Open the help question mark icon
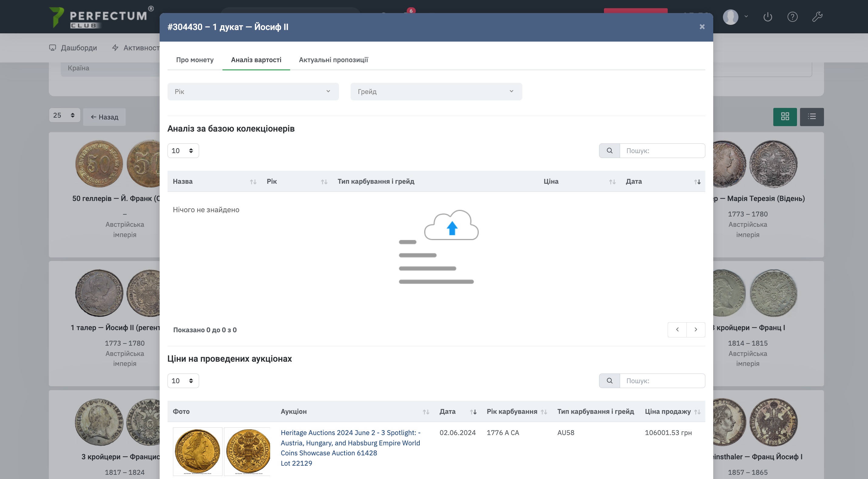Screen dimensions: 868x479 [x=792, y=16]
